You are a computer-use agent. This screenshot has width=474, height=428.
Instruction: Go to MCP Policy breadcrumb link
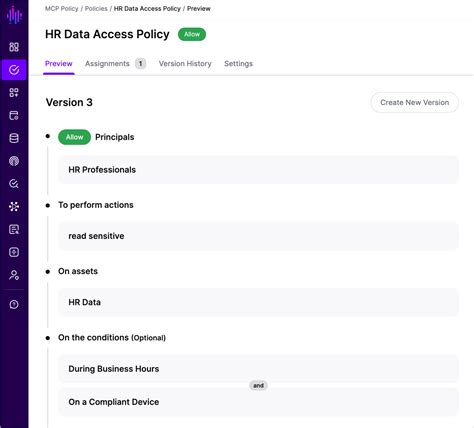(x=62, y=9)
